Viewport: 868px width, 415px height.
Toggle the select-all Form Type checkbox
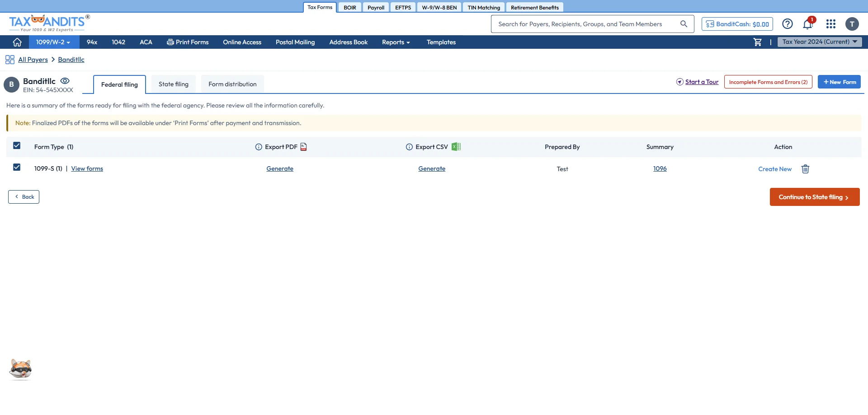coord(17,145)
